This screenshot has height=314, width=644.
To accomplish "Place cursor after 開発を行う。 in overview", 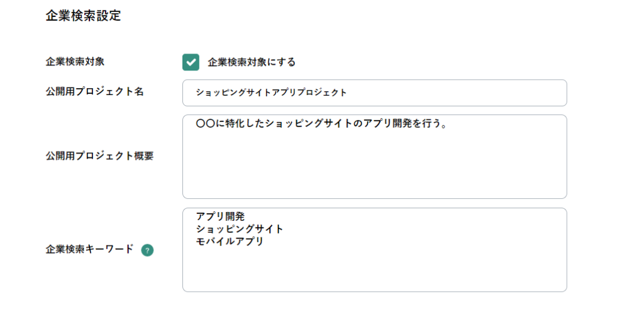I will pyautogui.click(x=448, y=125).
